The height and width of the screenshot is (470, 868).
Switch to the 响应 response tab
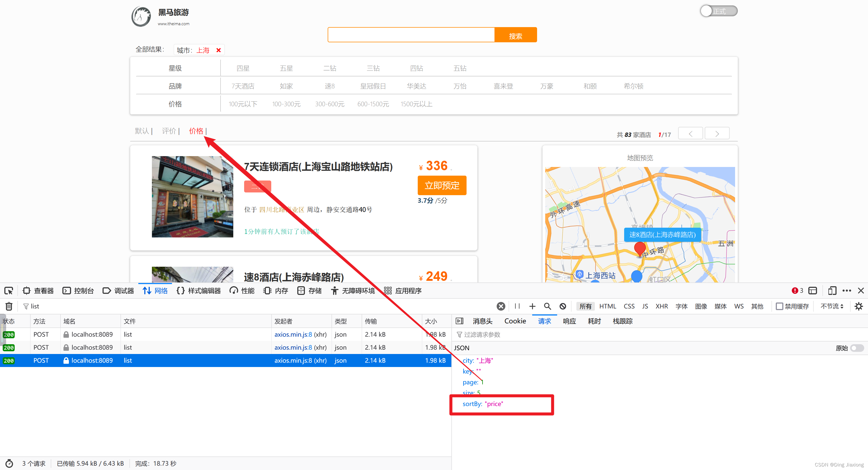(569, 321)
